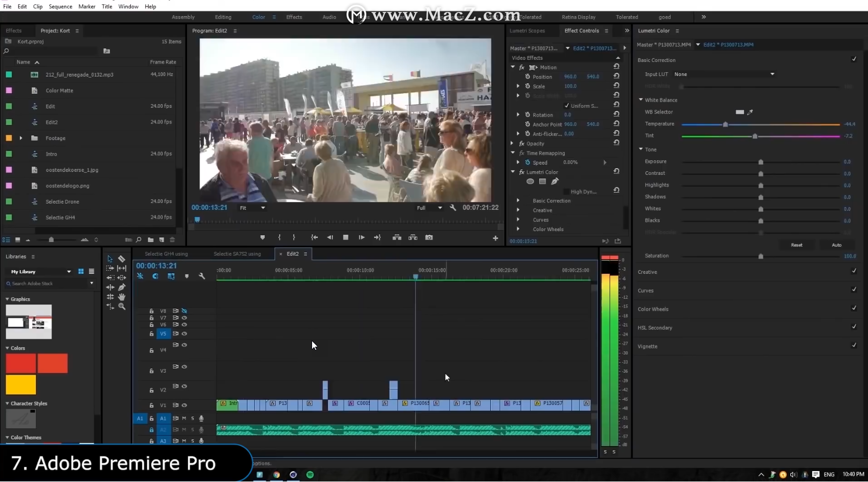The height and width of the screenshot is (482, 868).
Task: Open the Lumetri Scopes tab
Action: coord(527,31)
